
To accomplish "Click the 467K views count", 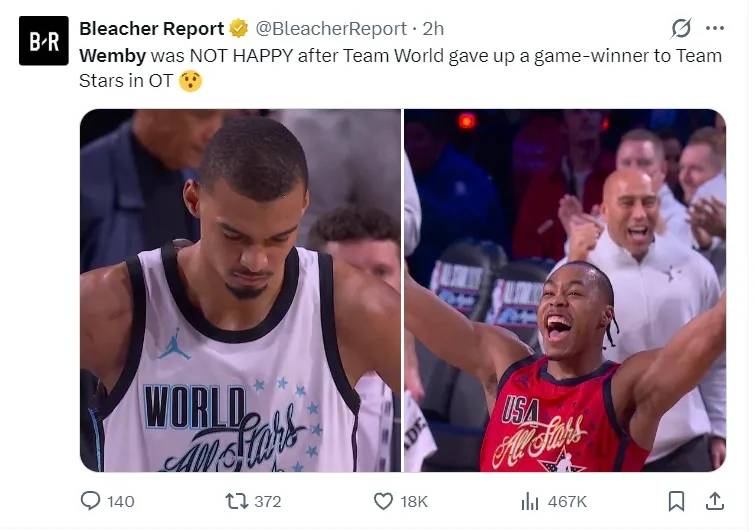I will [567, 502].
